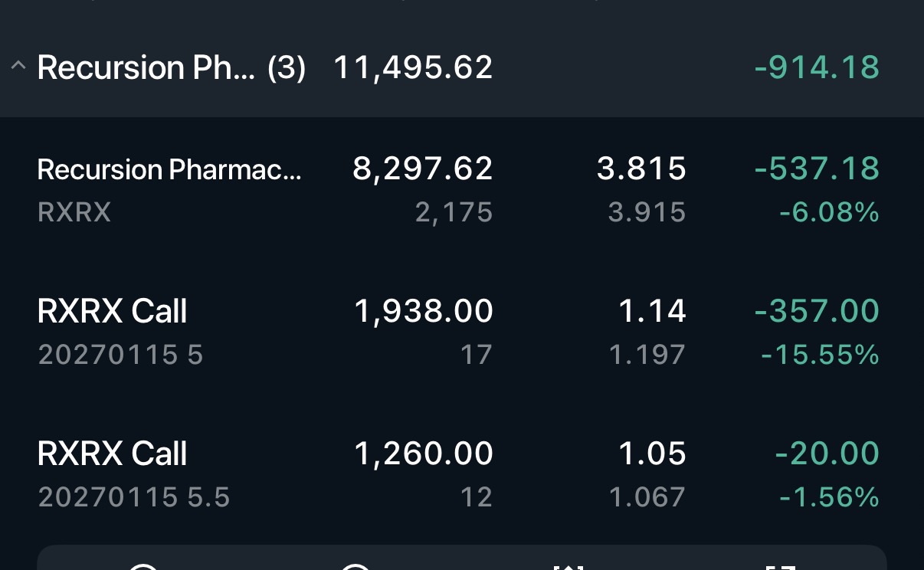The image size is (924, 570).
Task: Tap the -15.55% loss on the call
Action: (x=820, y=355)
